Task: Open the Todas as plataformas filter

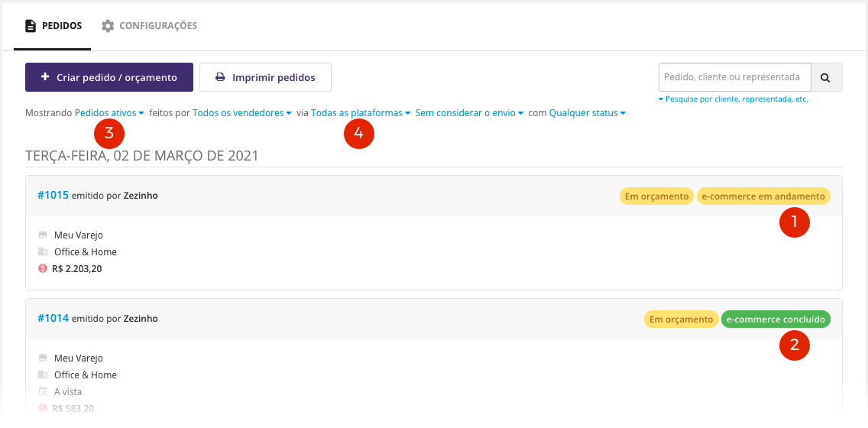Action: coord(361,113)
